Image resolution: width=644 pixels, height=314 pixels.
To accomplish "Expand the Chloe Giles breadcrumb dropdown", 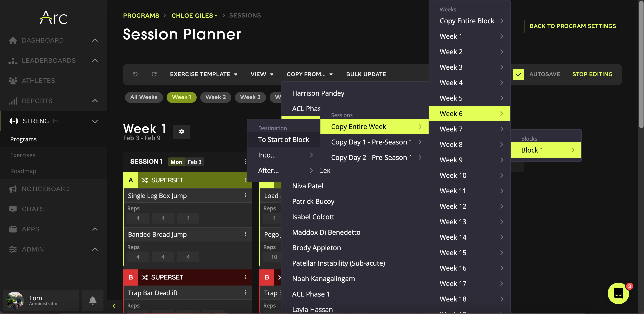I will click(194, 15).
